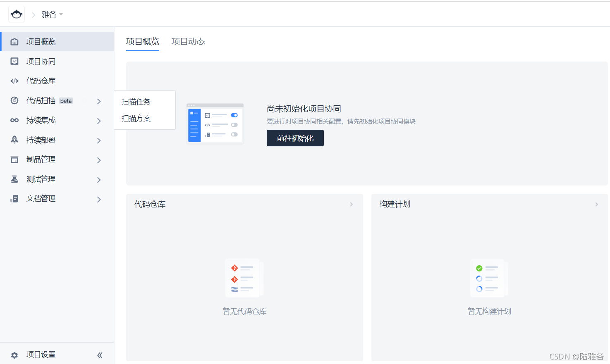Click the 项目概览 house icon in sidebar
This screenshot has height=364, width=610.
click(14, 42)
